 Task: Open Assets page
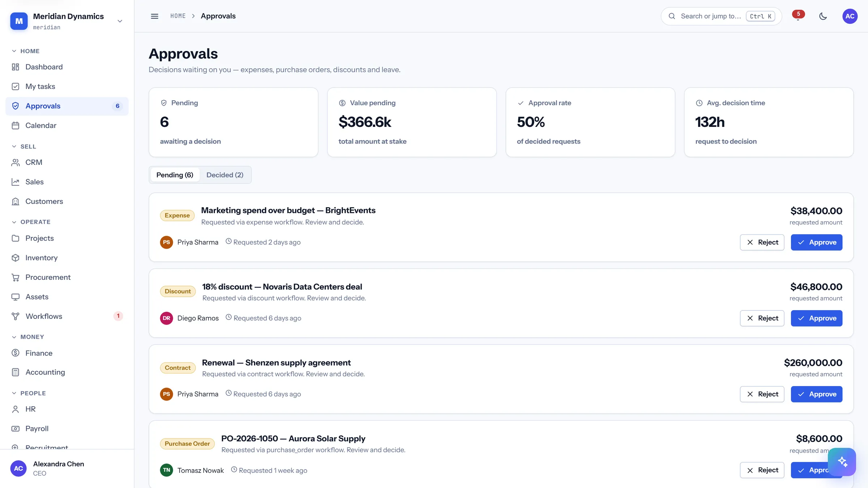(x=67, y=297)
